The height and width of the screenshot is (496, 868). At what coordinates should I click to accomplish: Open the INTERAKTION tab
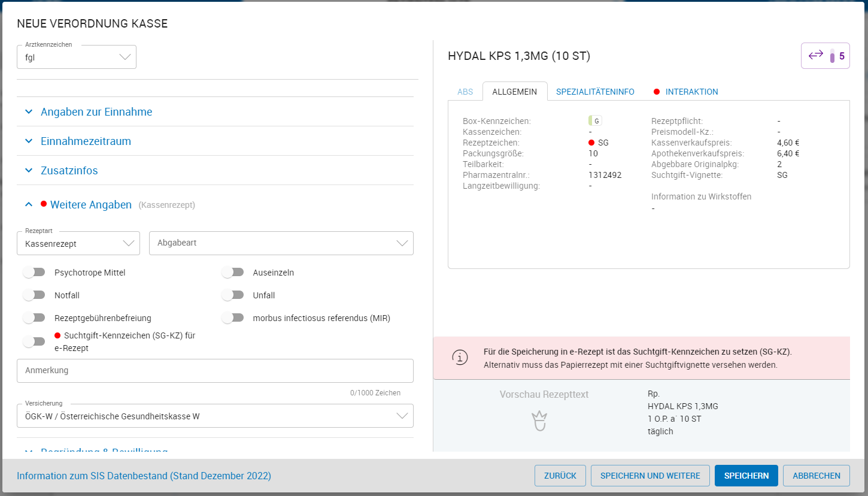(x=686, y=92)
